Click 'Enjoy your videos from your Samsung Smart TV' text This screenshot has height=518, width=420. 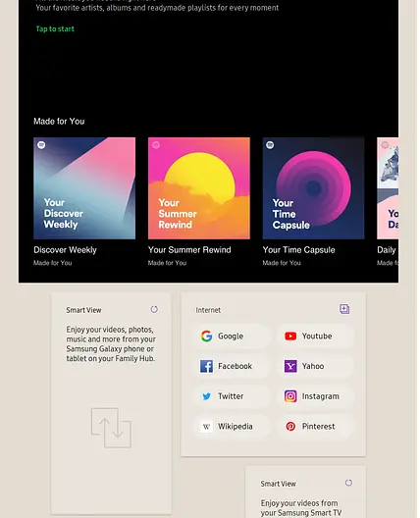(x=300, y=508)
